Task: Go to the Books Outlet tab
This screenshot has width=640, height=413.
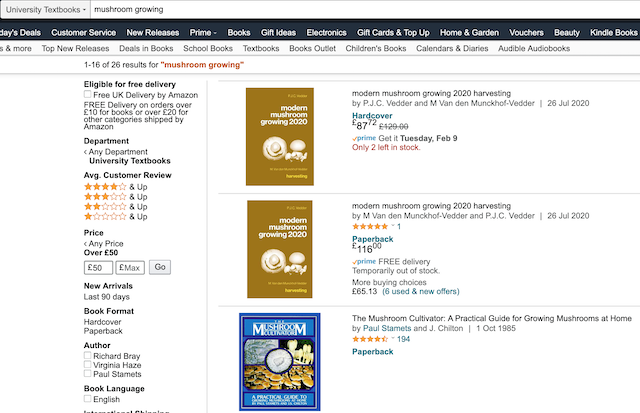Action: pyautogui.click(x=312, y=49)
